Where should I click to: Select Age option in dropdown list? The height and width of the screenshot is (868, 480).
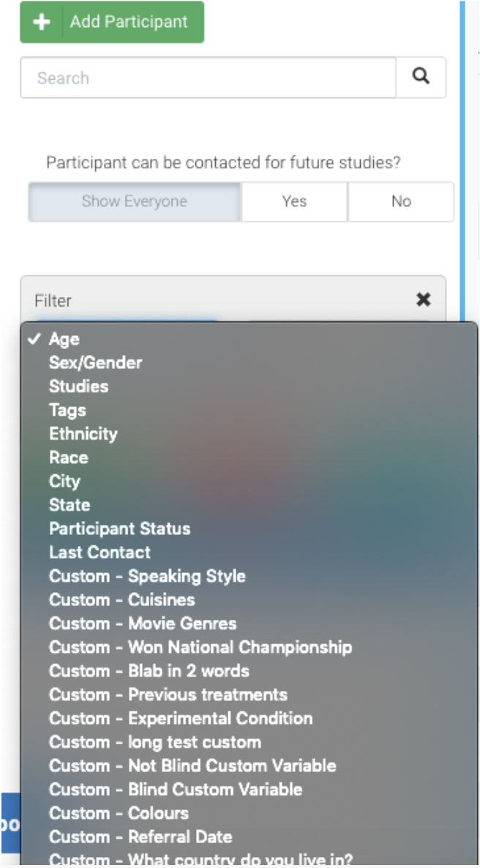pos(64,339)
